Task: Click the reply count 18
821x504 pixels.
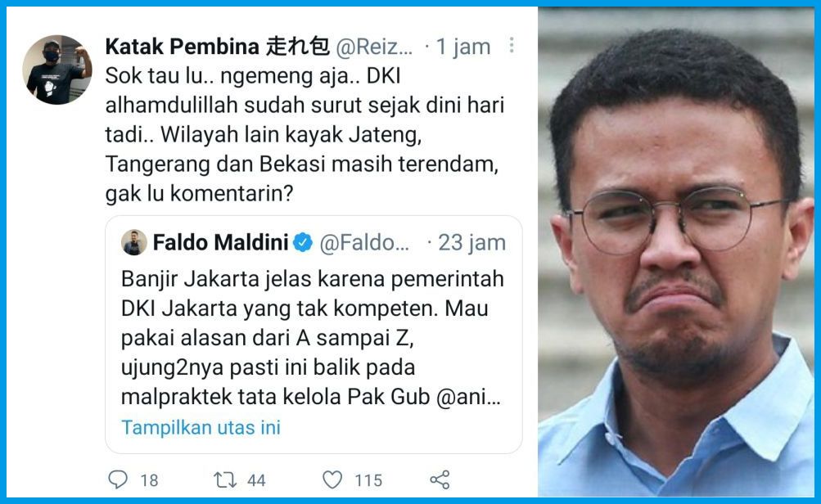Action: tap(149, 480)
